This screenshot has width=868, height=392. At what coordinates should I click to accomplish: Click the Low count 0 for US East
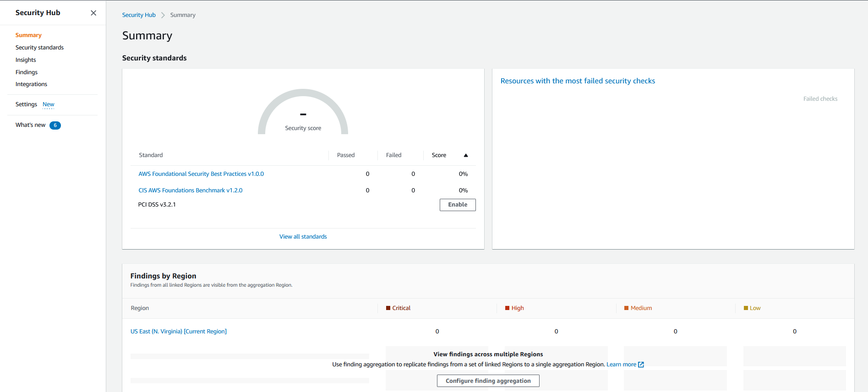click(795, 332)
